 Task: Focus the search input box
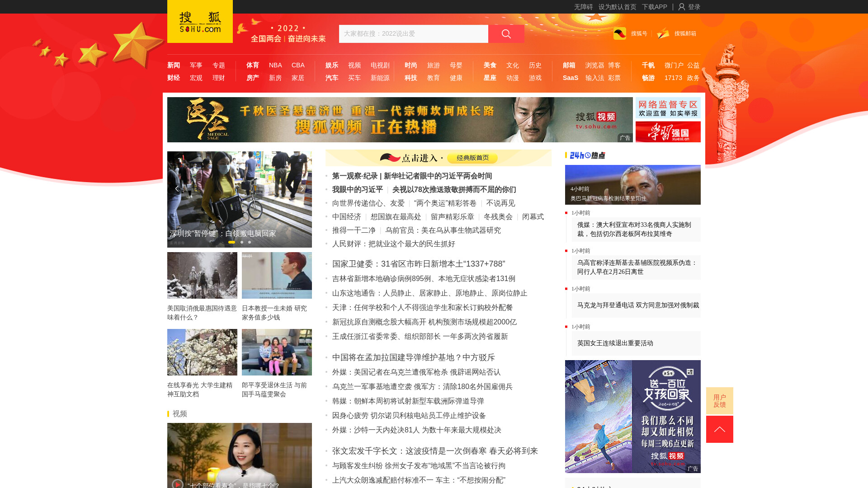click(414, 34)
